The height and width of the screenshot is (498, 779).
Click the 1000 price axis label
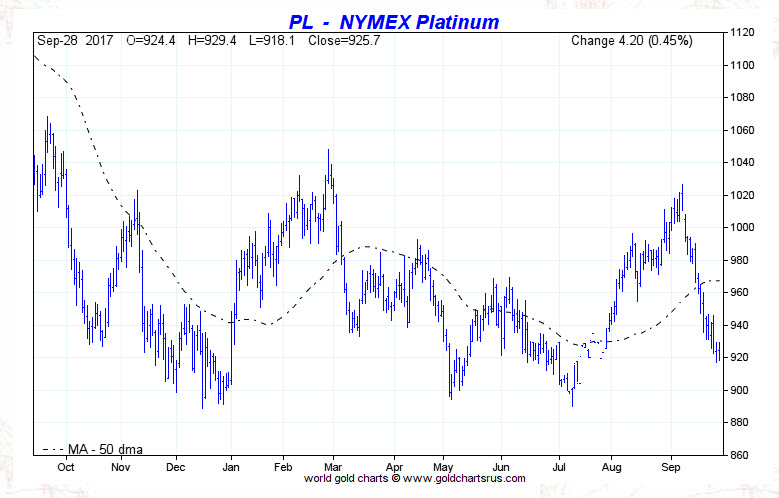tap(742, 228)
